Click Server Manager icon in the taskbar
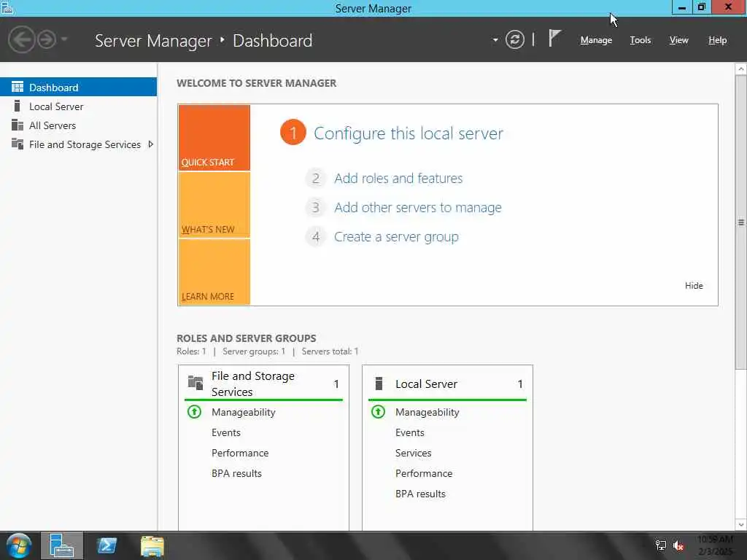This screenshot has height=560, width=747. (61, 545)
